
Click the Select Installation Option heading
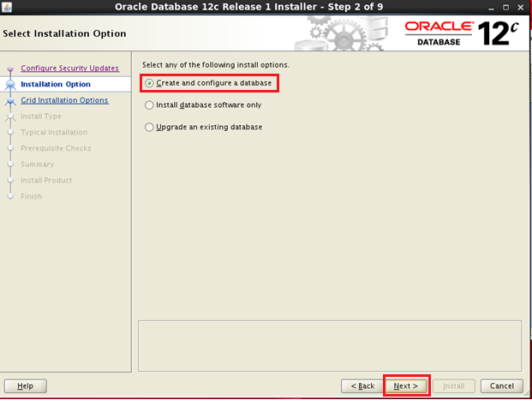(x=64, y=33)
